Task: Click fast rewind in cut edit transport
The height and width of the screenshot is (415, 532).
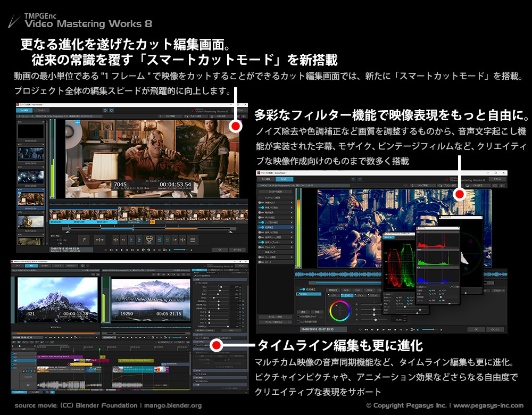Action: [x=111, y=250]
